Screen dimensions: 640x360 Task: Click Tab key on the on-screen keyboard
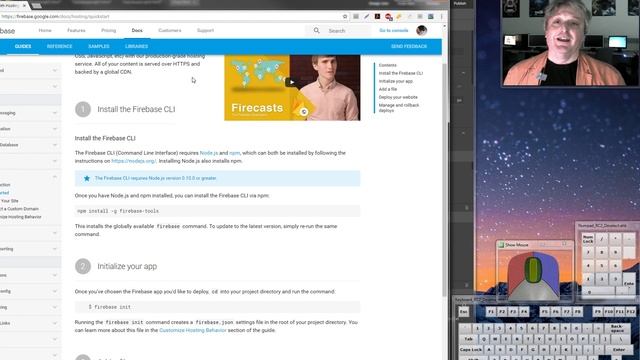coord(469,339)
